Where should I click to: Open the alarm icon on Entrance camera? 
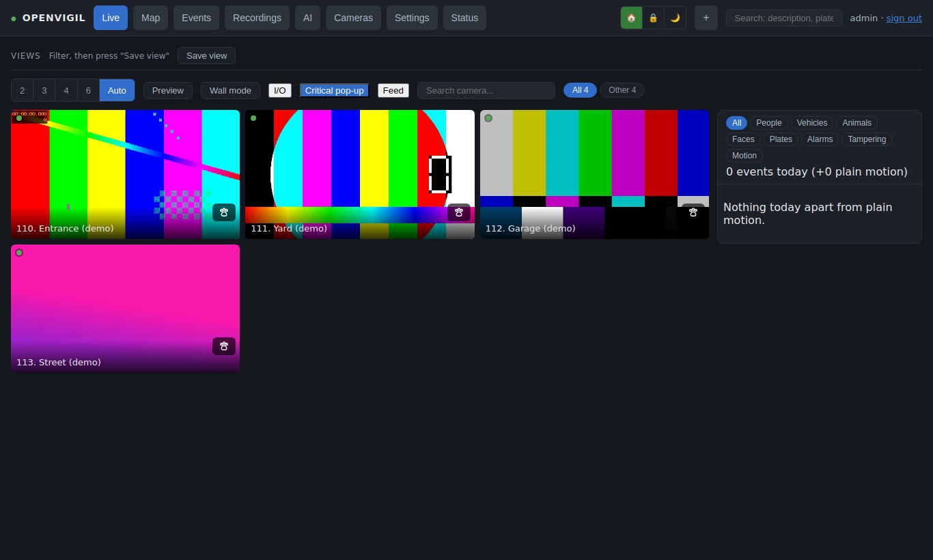(224, 212)
